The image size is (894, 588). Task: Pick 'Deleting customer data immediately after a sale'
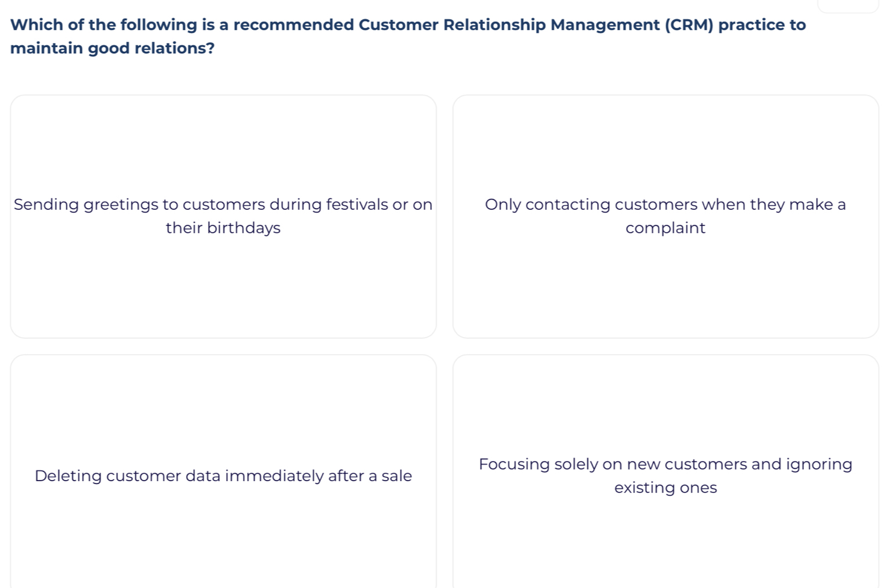[x=223, y=476]
